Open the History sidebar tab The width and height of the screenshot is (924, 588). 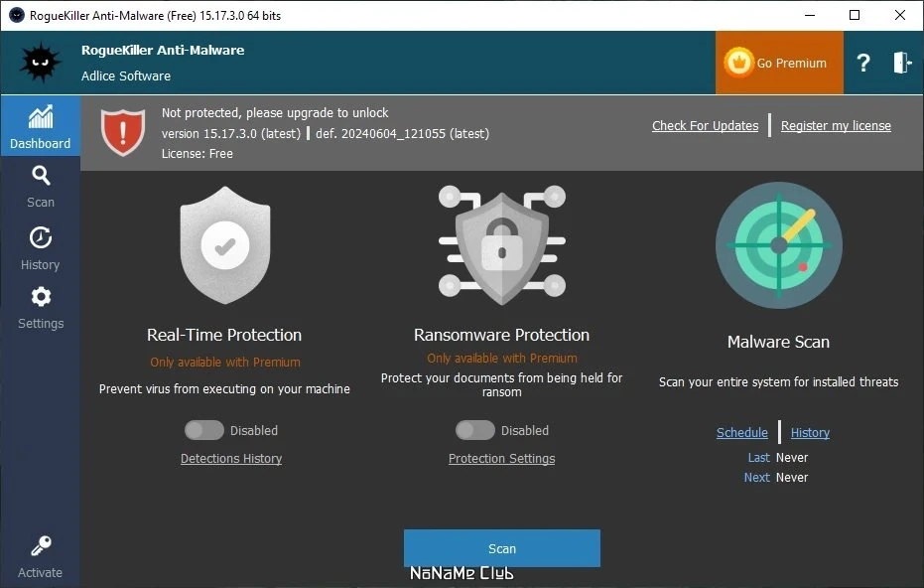[x=40, y=248]
